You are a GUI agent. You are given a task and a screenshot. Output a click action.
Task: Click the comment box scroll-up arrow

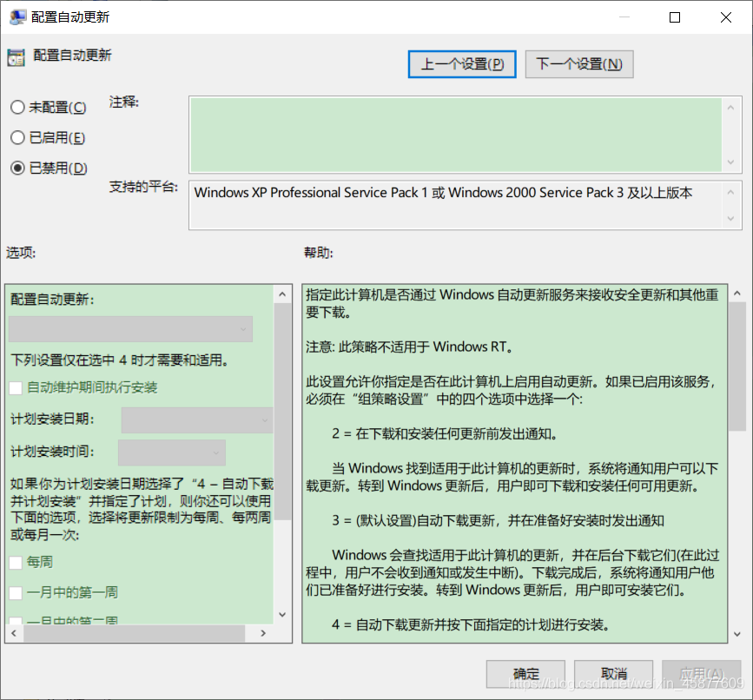pos(731,108)
